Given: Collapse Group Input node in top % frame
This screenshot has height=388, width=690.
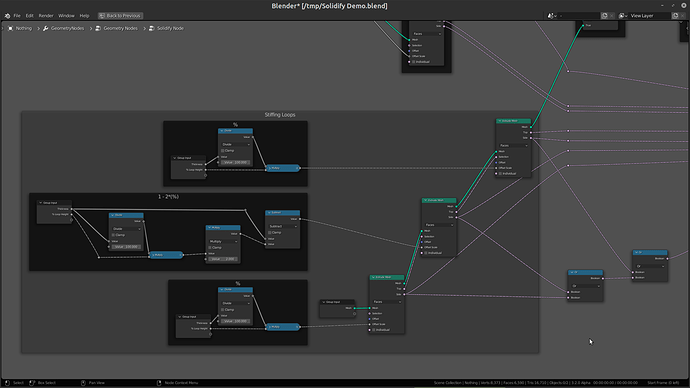Looking at the screenshot, I should click(x=175, y=158).
